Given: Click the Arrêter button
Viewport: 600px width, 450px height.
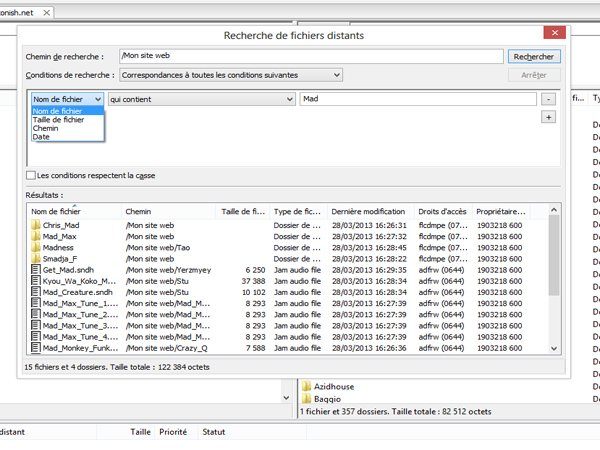Looking at the screenshot, I should [x=534, y=75].
